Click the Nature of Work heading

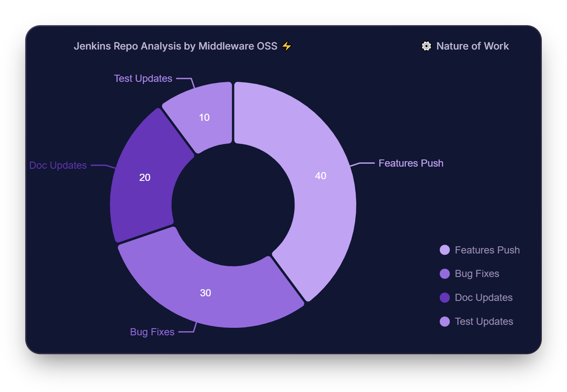tap(472, 46)
